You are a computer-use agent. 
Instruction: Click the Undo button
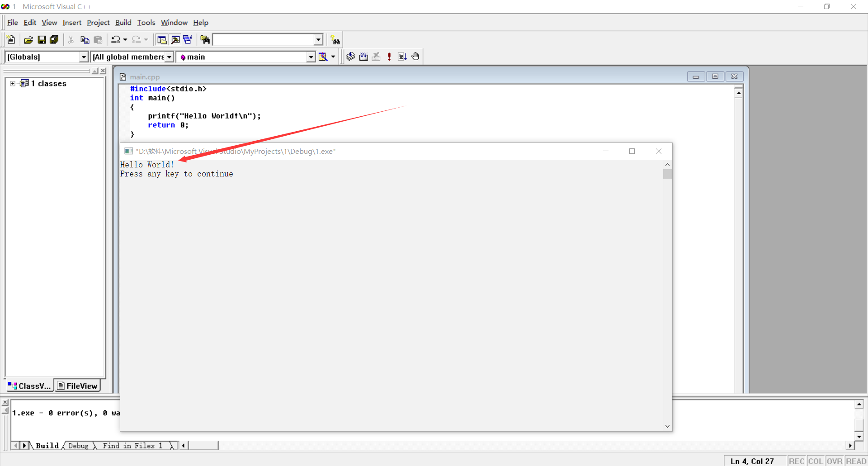[116, 39]
